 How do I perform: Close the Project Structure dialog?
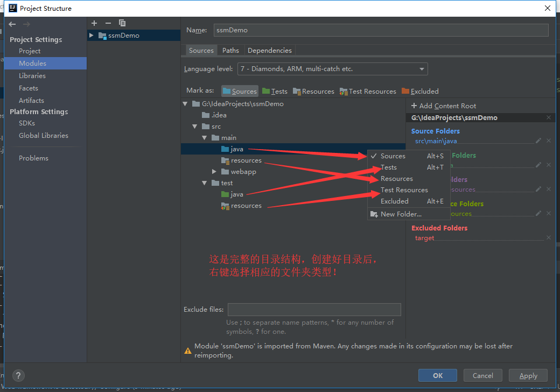click(x=548, y=8)
